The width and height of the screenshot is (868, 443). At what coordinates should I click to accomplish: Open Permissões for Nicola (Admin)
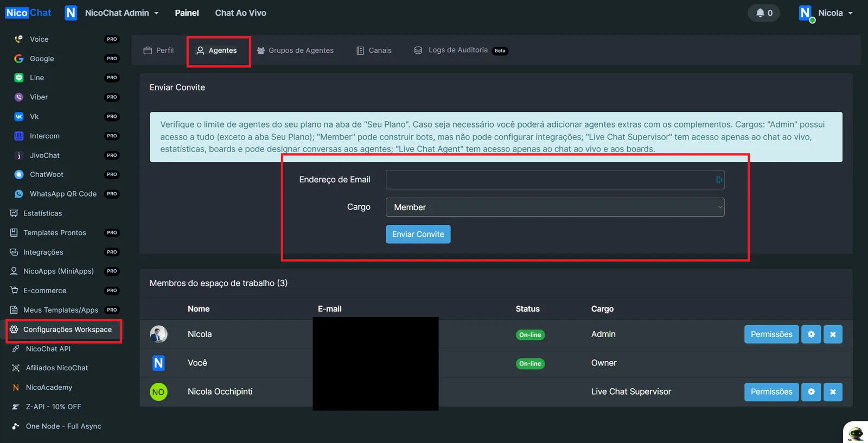click(x=771, y=334)
